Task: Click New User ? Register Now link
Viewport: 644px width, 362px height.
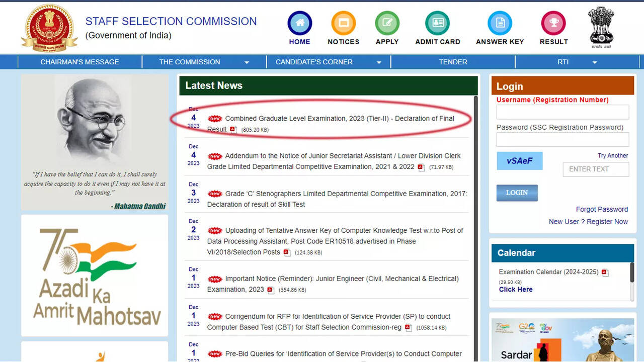Action: pyautogui.click(x=588, y=222)
